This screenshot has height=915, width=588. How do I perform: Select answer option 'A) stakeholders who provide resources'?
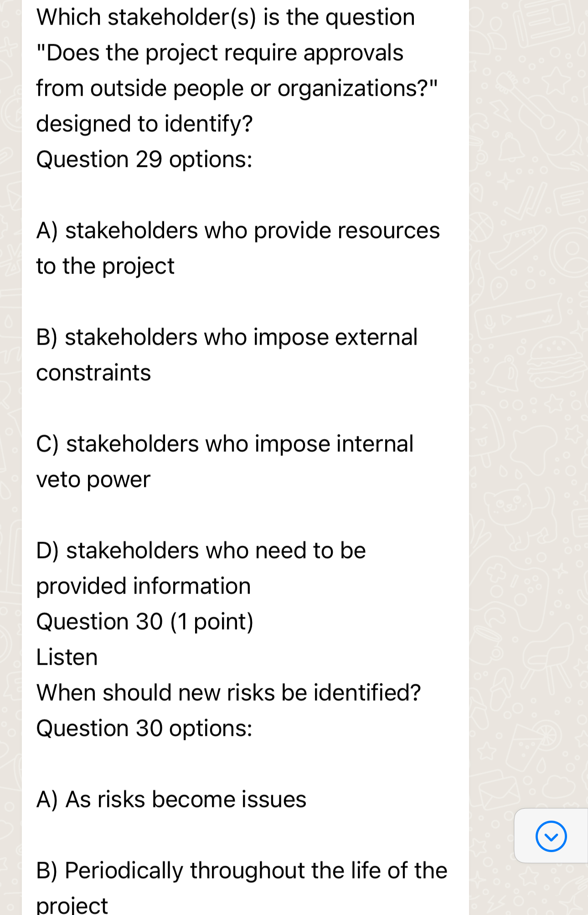(237, 247)
